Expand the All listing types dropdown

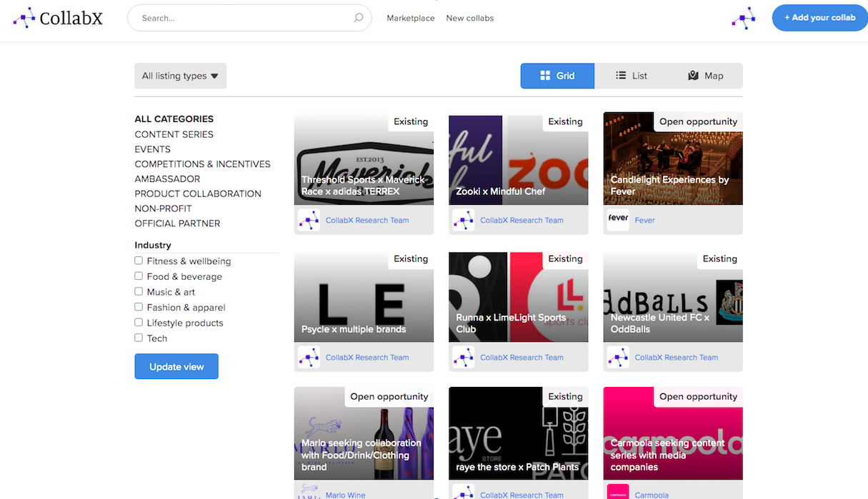click(180, 76)
